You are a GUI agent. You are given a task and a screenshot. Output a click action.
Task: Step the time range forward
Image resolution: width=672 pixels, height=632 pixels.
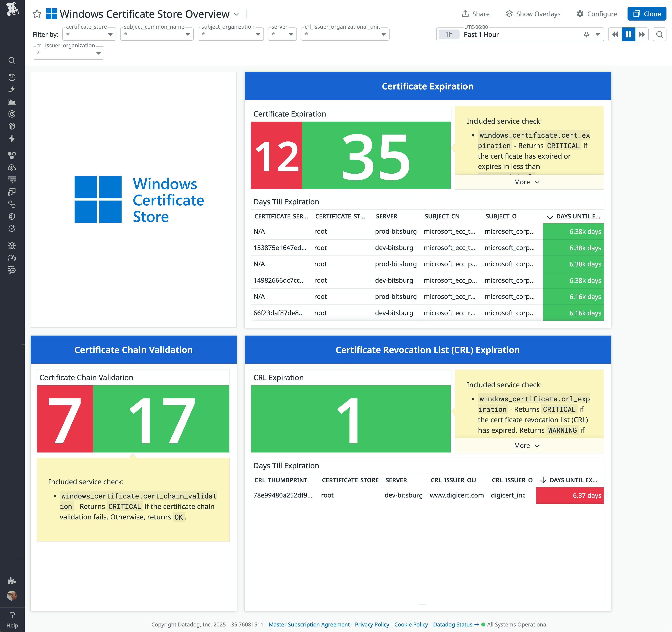pos(642,34)
